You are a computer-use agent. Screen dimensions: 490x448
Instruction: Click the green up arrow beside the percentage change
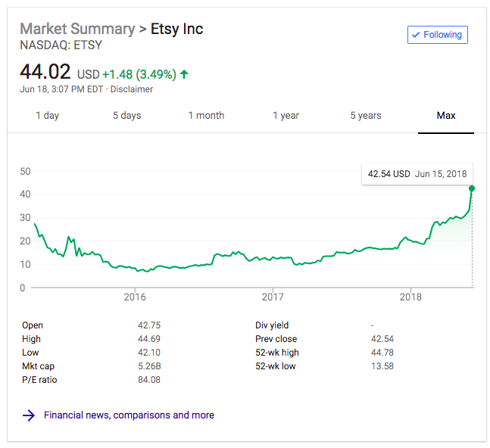click(184, 74)
